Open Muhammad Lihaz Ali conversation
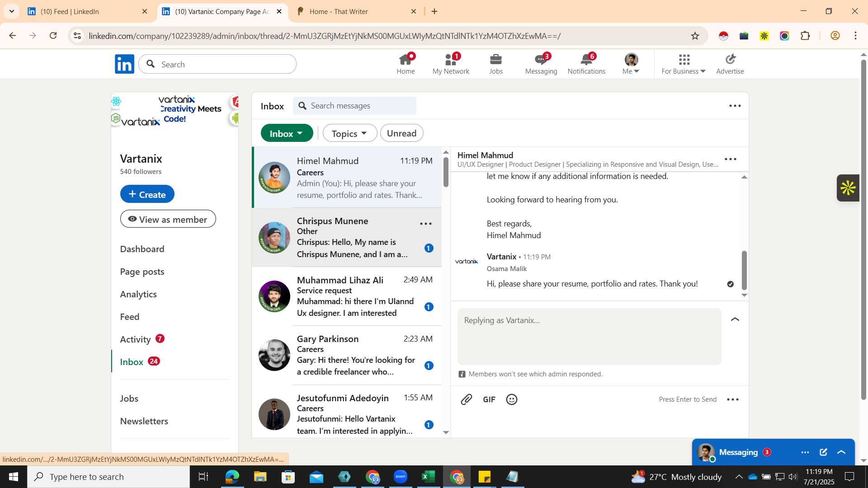This screenshot has width=868, height=488. (x=347, y=296)
